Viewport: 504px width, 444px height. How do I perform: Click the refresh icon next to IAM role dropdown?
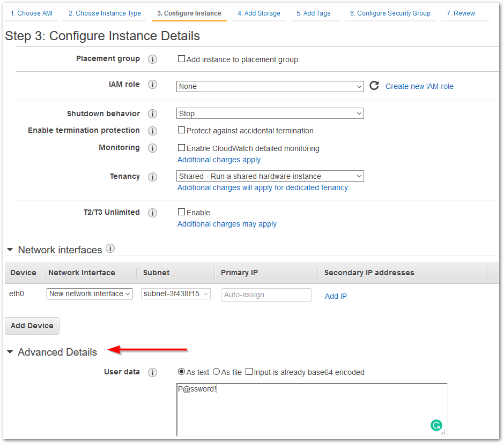[374, 86]
